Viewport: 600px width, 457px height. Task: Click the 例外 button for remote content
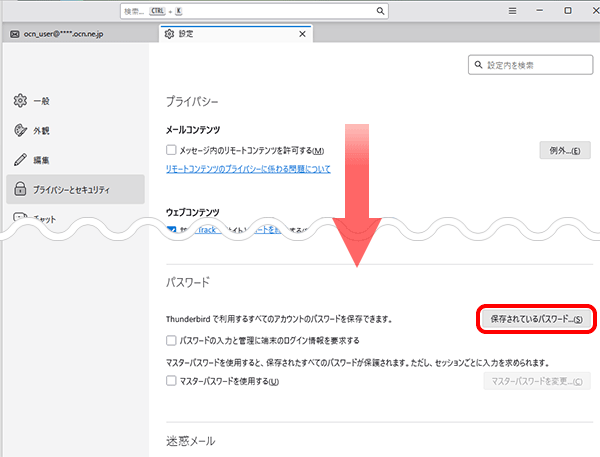pos(565,150)
